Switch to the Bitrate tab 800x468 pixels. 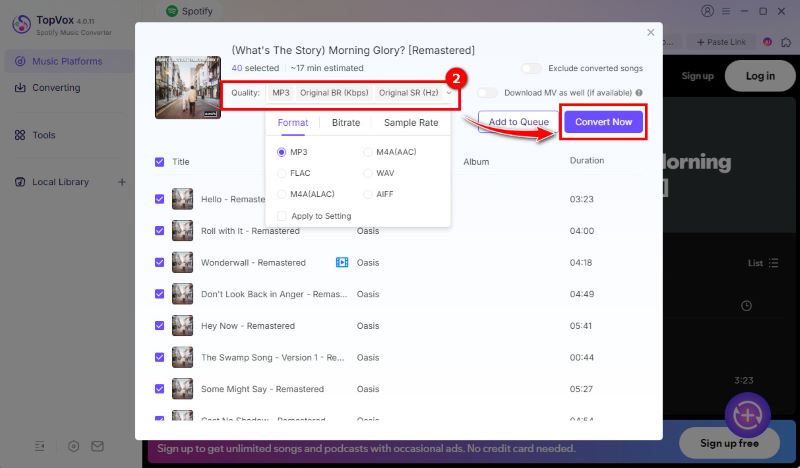click(346, 122)
